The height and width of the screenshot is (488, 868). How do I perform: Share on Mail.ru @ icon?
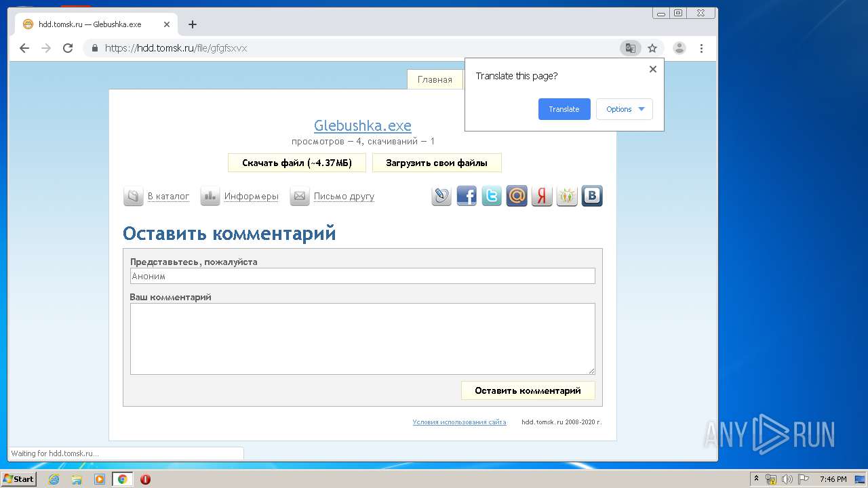point(517,196)
